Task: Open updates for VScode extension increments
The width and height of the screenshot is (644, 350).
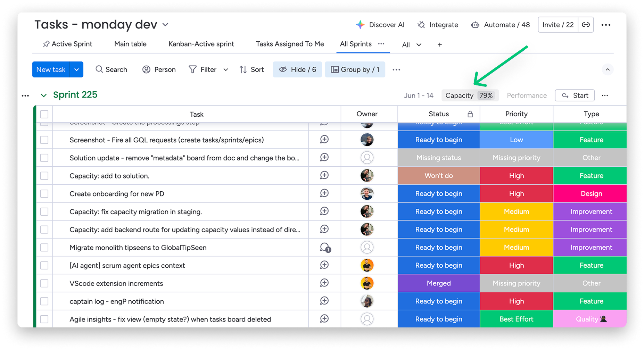Action: tap(324, 283)
